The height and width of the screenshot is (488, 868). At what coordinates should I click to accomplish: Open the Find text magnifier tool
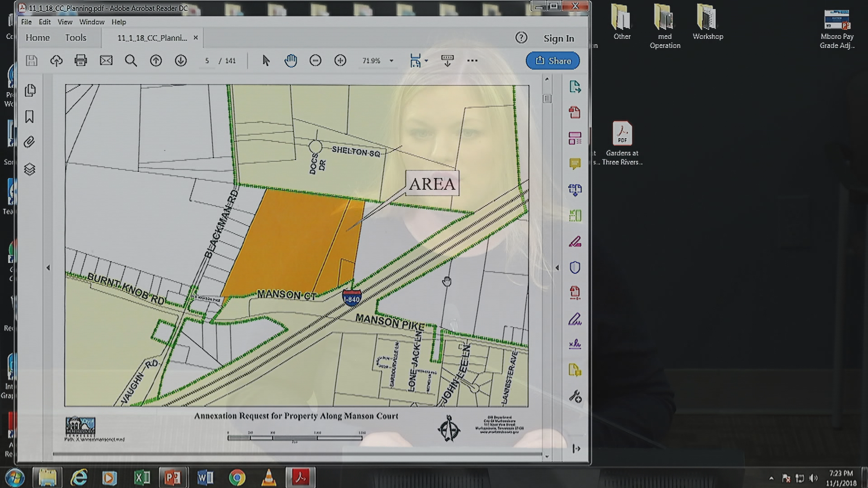coord(131,61)
